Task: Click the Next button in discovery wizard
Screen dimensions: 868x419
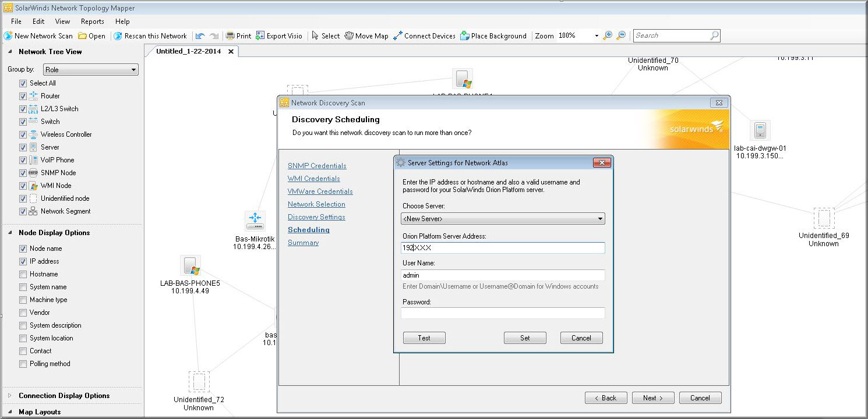Action: coord(653,398)
